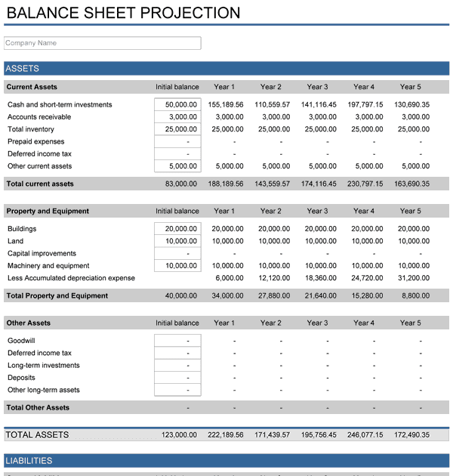
Task: Select the Other Assets Deferred income tax initial cell
Action: (177, 353)
